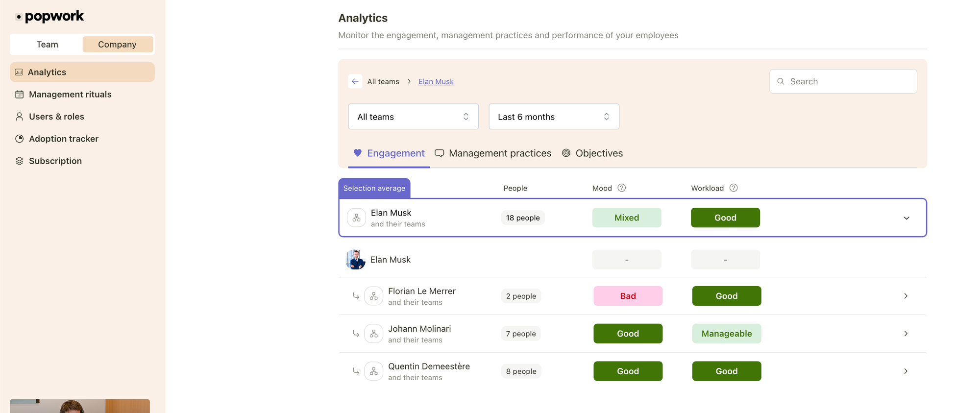Click the Mood help question mark icon
The image size is (980, 413).
[621, 188]
